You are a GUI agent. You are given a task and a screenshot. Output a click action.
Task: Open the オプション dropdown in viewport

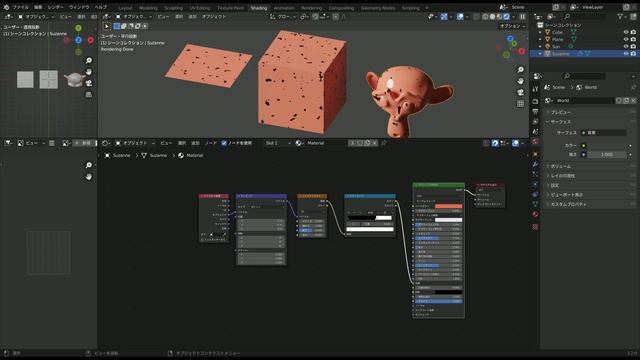click(x=513, y=26)
